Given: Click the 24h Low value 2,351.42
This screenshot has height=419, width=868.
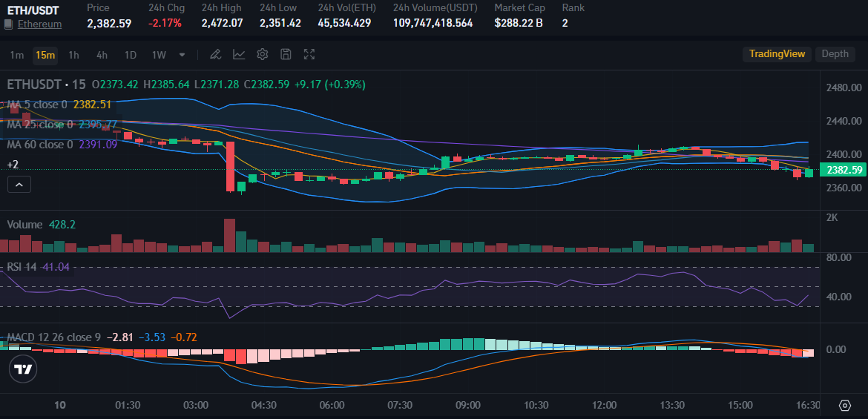Looking at the screenshot, I should click(x=280, y=23).
